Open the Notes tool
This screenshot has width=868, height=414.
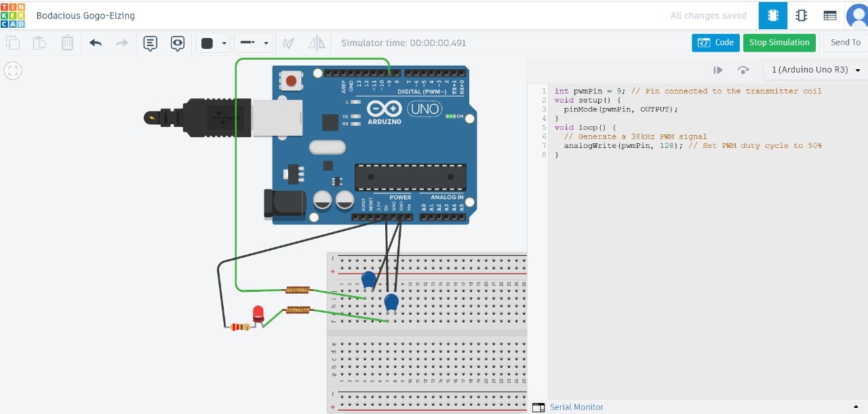[x=151, y=43]
